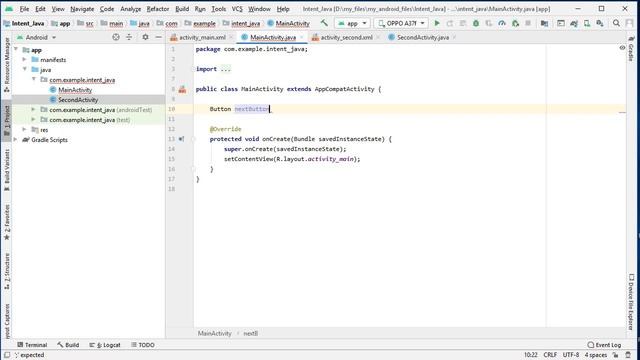This screenshot has height=360, width=640.
Task: Collapse the java folder
Action: tap(25, 69)
